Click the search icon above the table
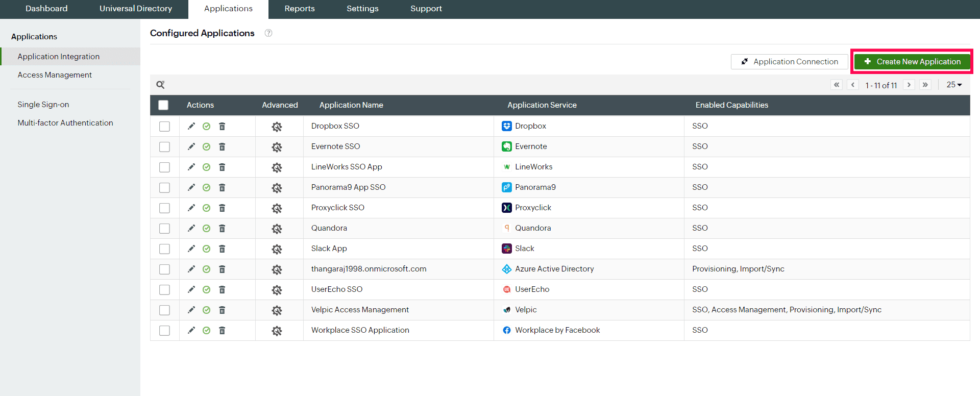Viewport: 980px width, 396px height. [160, 85]
